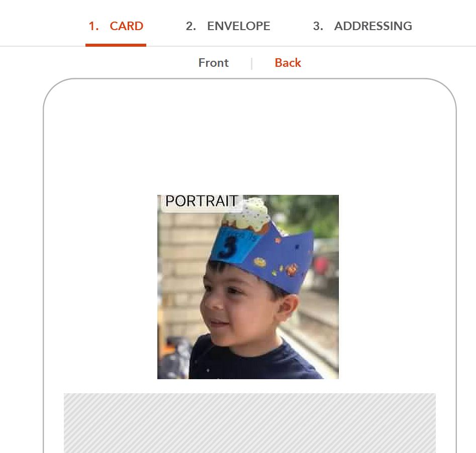Click the cupcake decoration atop the crown
Image resolution: width=476 pixels, height=453 pixels.
click(246, 213)
